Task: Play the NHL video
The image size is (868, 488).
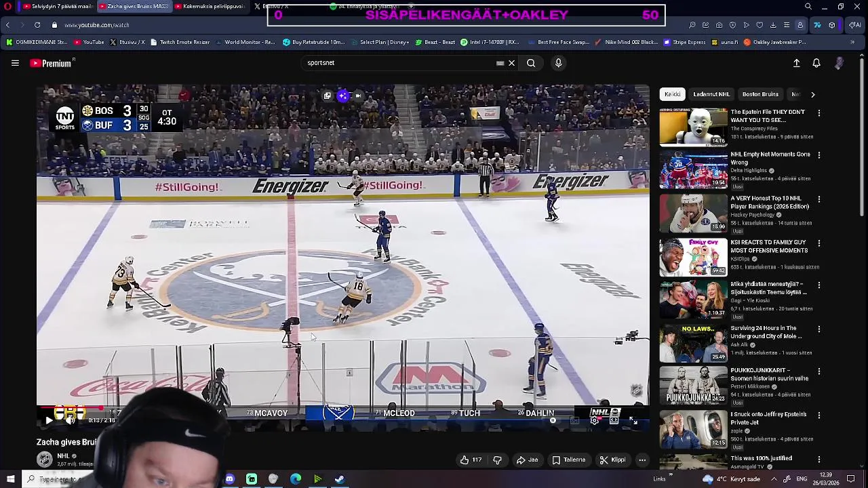Action: pyautogui.click(x=49, y=420)
